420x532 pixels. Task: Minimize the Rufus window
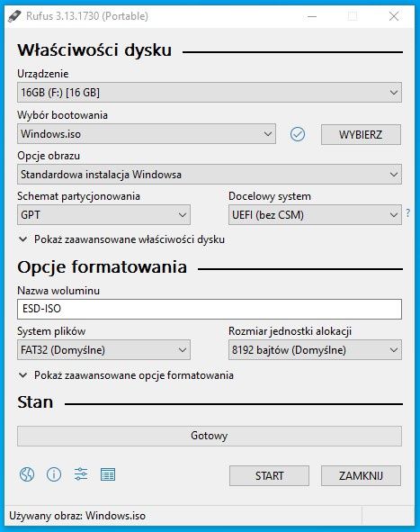click(312, 16)
